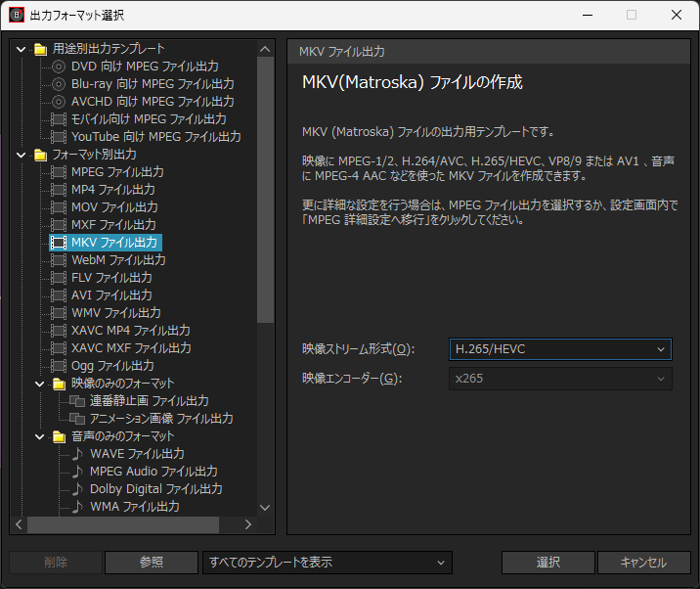Image resolution: width=700 pixels, height=589 pixels.
Task: Select AVCHD 向け MPEG ファイル出力 template
Action: [x=153, y=102]
